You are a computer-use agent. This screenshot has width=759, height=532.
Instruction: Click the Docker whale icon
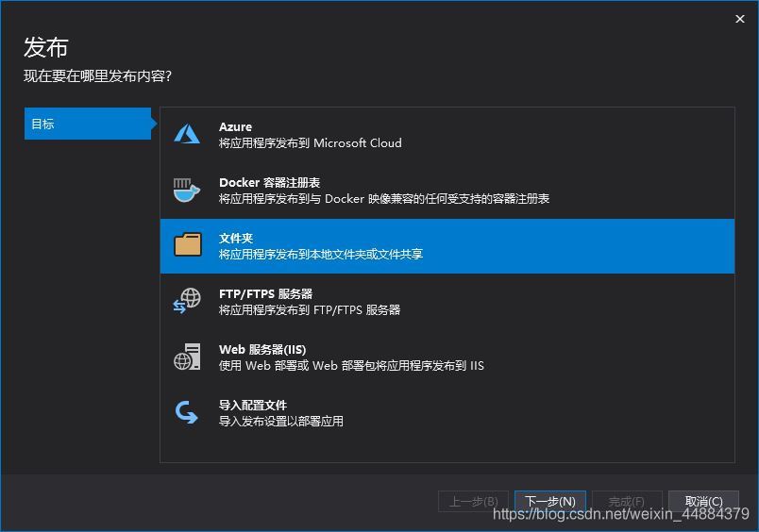pos(187,190)
